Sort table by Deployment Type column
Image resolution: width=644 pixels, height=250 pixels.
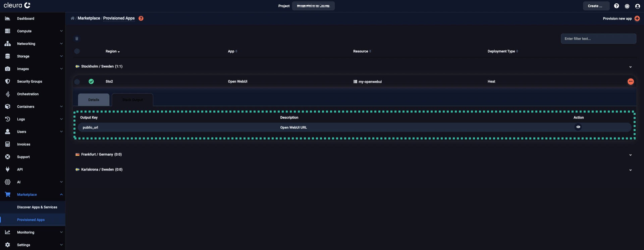tap(503, 51)
